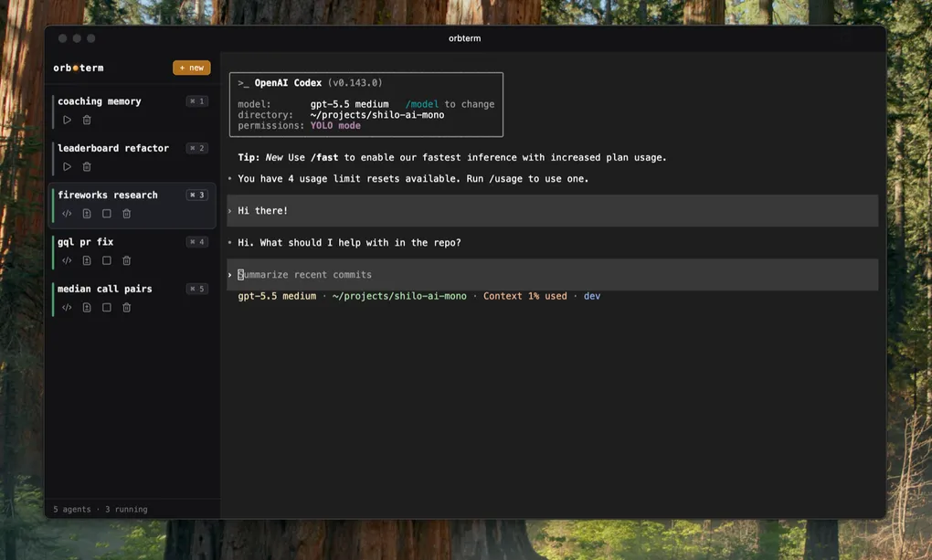932x560 pixels.
Task: Open code view for gql pr fix
Action: [68, 261]
